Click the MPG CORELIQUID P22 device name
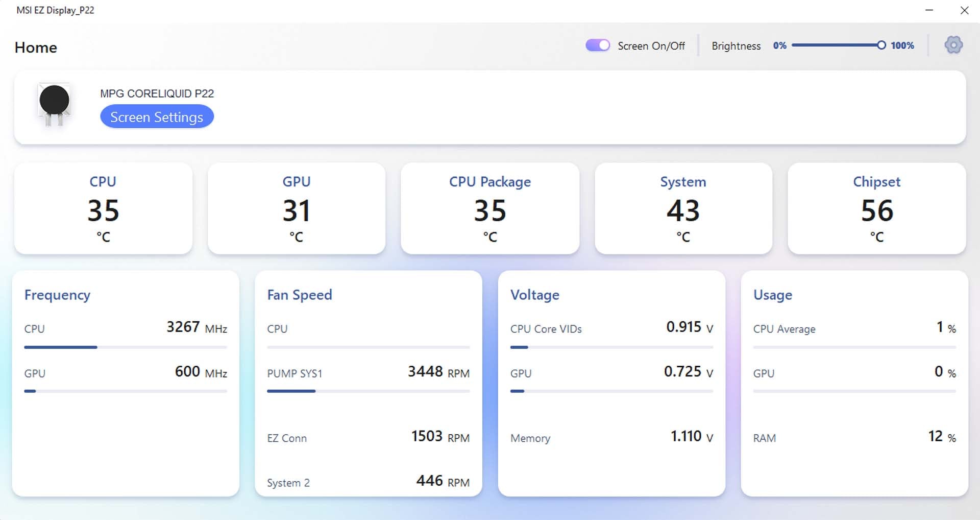Image resolution: width=980 pixels, height=520 pixels. tap(157, 93)
